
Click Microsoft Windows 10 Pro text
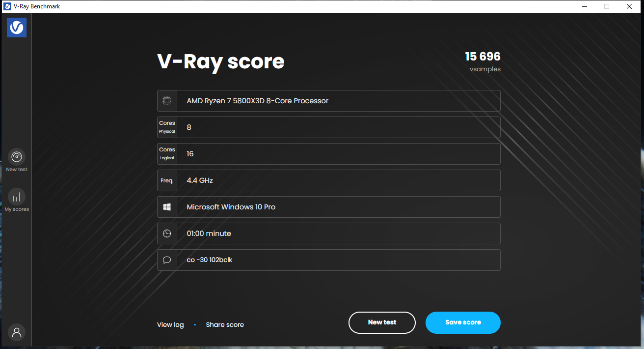coord(231,207)
